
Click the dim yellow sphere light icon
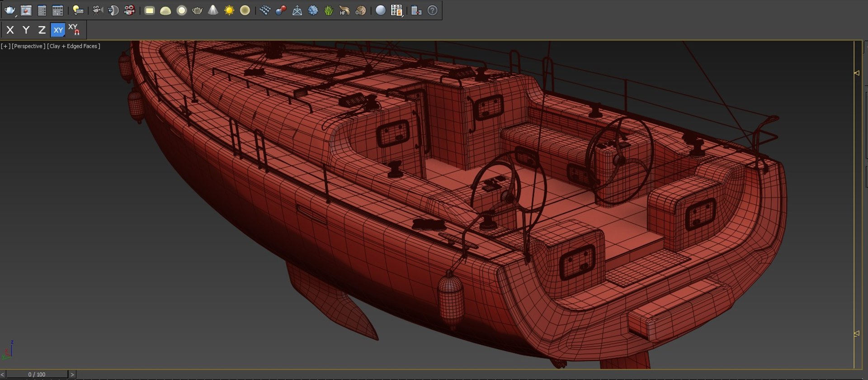point(245,10)
